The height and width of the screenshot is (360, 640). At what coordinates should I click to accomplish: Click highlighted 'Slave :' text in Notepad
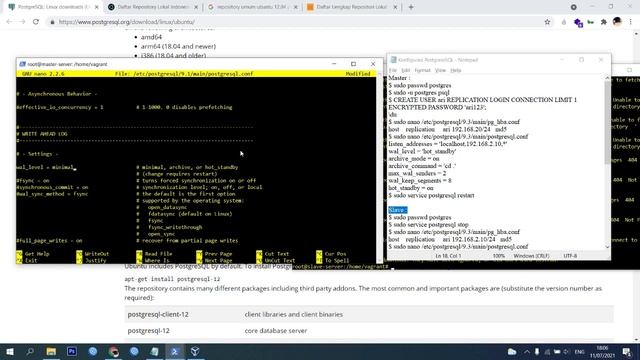[398, 210]
